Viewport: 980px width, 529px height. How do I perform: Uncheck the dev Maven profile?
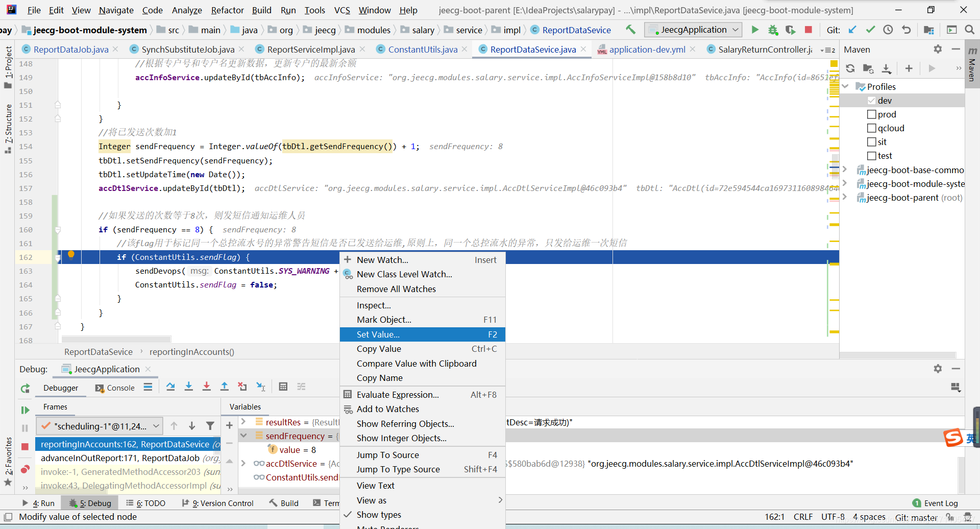pos(871,100)
